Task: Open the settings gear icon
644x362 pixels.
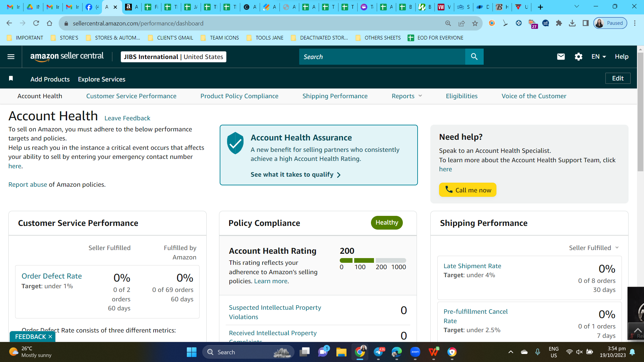Action: click(579, 57)
